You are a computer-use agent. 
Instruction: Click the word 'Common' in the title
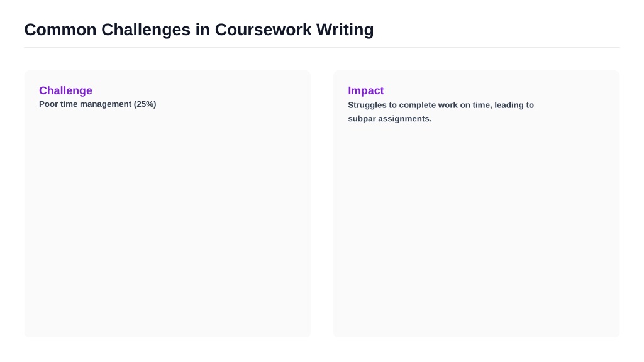[60, 30]
